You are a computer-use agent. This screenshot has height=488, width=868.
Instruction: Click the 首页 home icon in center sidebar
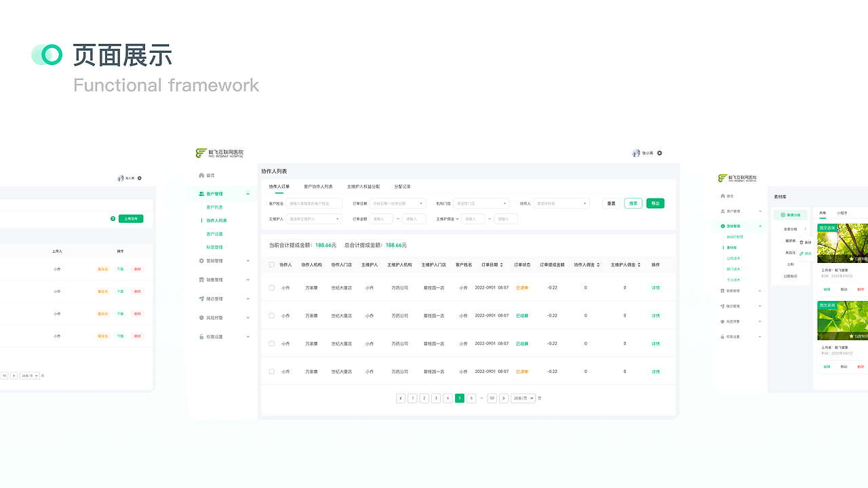point(201,176)
